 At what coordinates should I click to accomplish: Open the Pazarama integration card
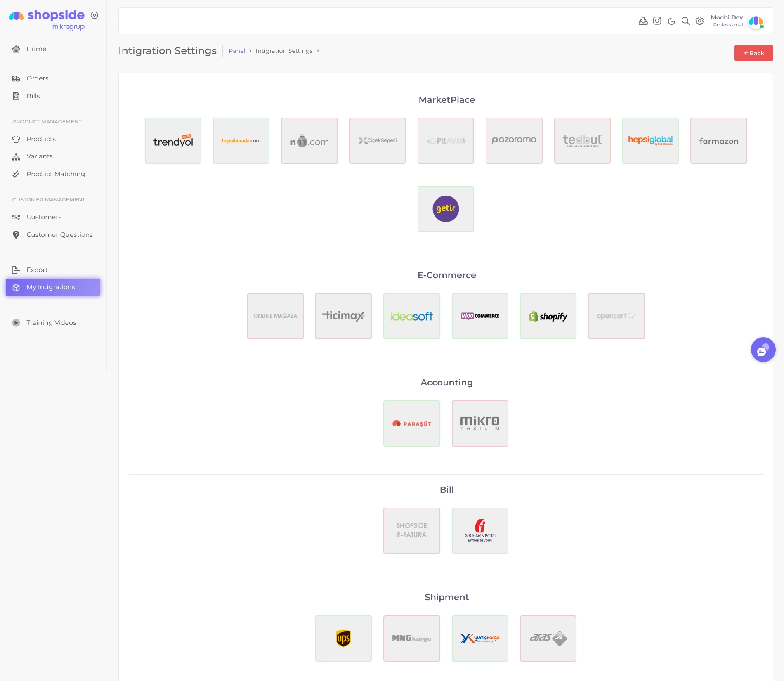point(514,141)
